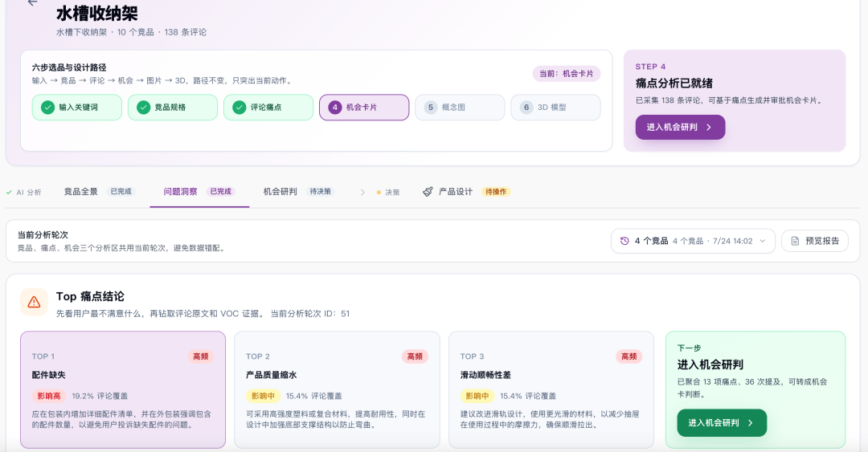
Task: Click the AI 分析 group label
Action: (x=29, y=193)
